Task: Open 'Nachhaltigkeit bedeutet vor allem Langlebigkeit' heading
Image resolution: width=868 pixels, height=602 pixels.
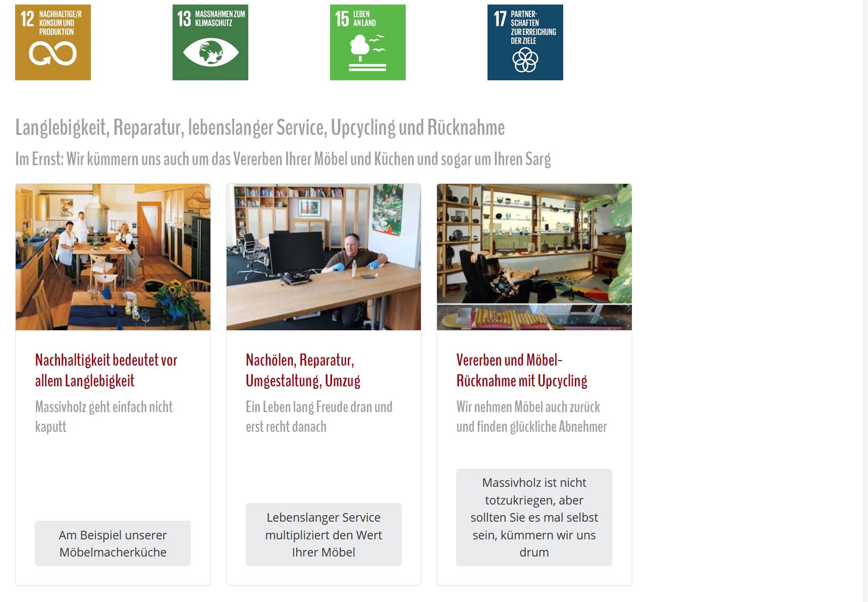Action: (106, 370)
